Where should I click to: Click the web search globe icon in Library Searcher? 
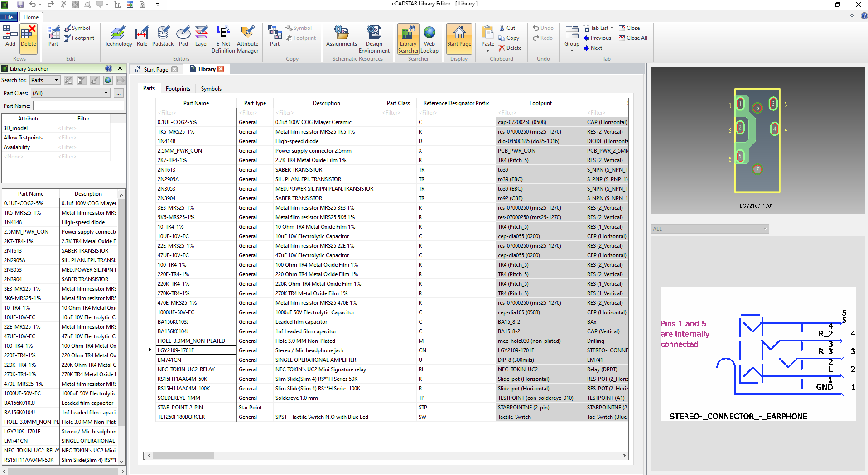(x=108, y=80)
